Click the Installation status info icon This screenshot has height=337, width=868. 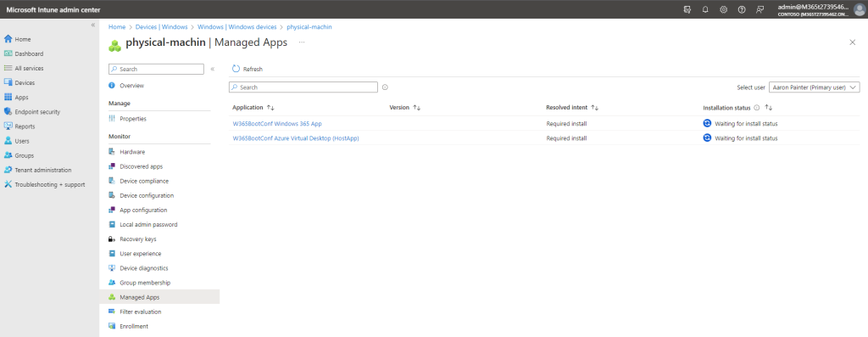click(x=757, y=108)
